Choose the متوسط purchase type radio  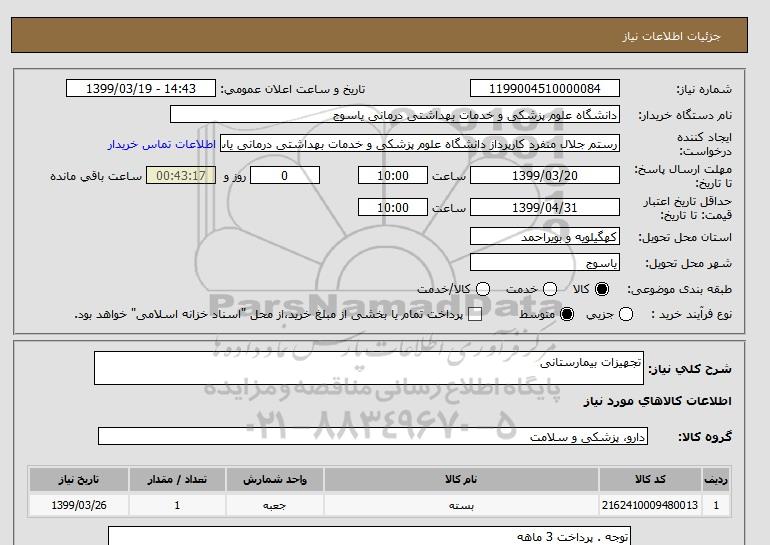567,314
